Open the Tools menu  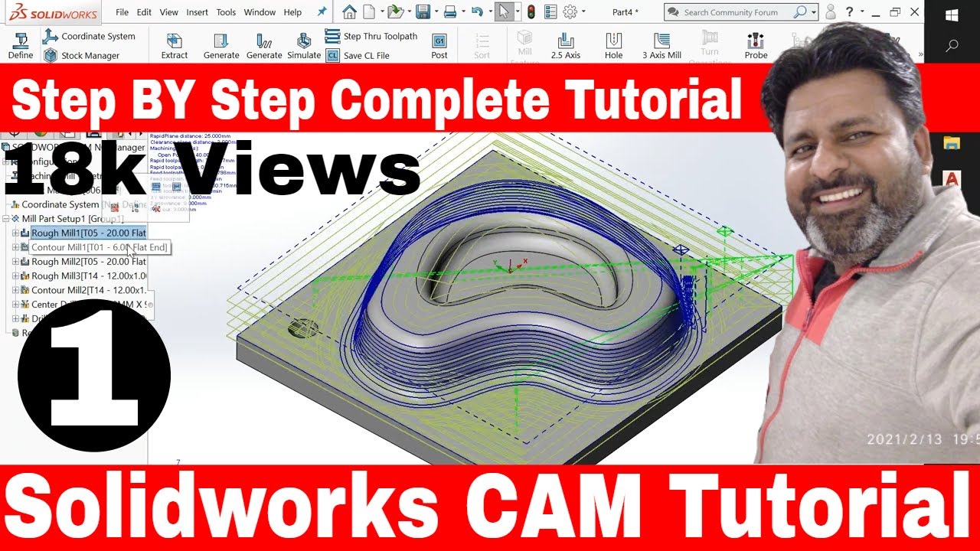(226, 12)
